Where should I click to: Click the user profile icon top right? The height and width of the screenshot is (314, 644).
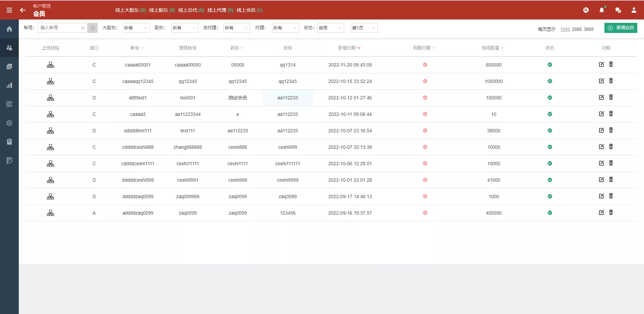pyautogui.click(x=634, y=10)
